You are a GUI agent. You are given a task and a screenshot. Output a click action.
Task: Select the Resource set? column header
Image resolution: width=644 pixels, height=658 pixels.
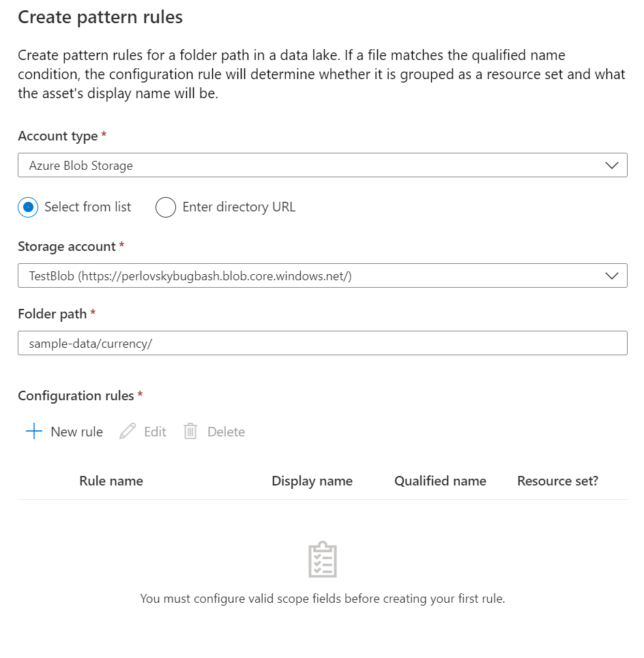[x=557, y=481]
